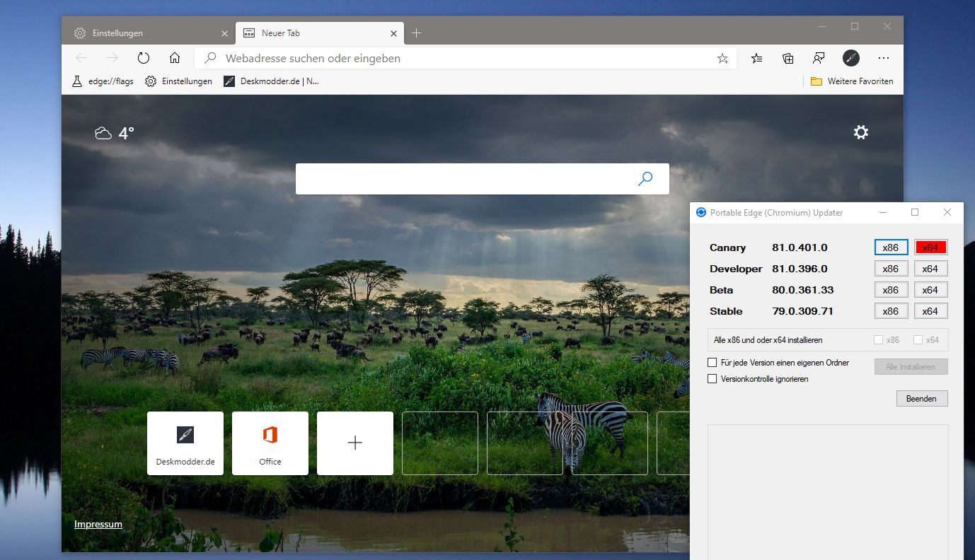This screenshot has width=975, height=560.
Task: Open the browser settings and more menu
Action: click(x=883, y=58)
